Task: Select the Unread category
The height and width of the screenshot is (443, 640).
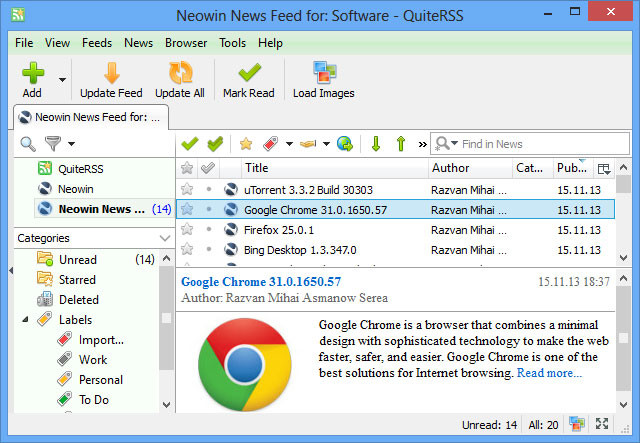Action: 78,260
